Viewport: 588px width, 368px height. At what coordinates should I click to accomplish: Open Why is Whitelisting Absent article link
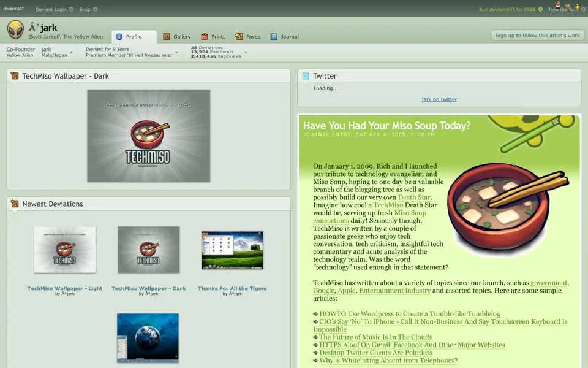click(x=388, y=361)
